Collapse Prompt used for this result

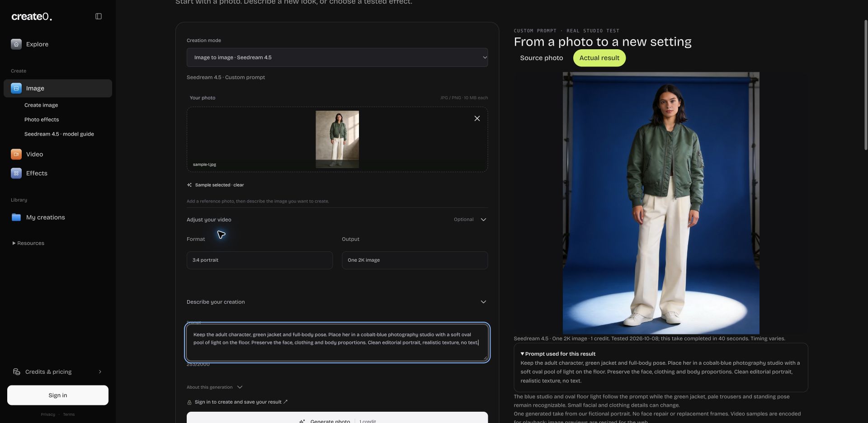558,354
